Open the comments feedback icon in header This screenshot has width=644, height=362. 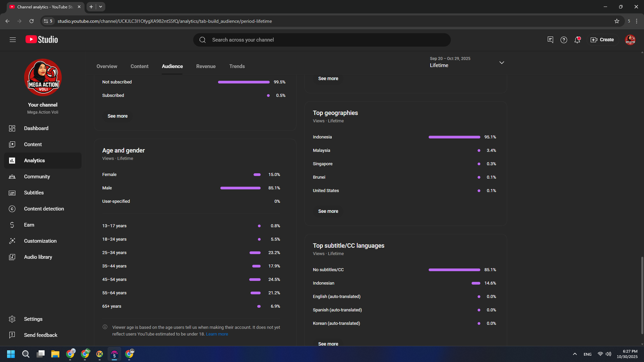(x=550, y=40)
